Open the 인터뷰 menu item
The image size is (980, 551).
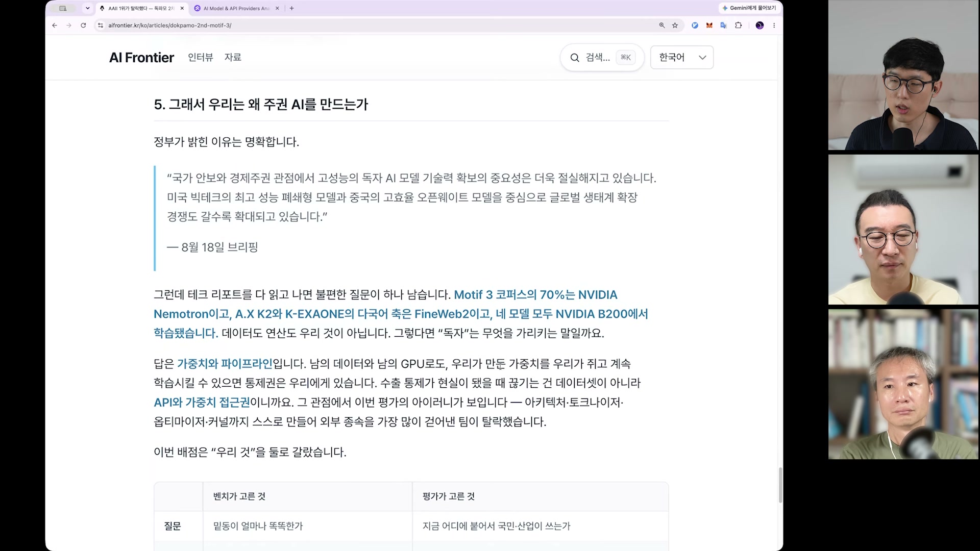click(200, 57)
